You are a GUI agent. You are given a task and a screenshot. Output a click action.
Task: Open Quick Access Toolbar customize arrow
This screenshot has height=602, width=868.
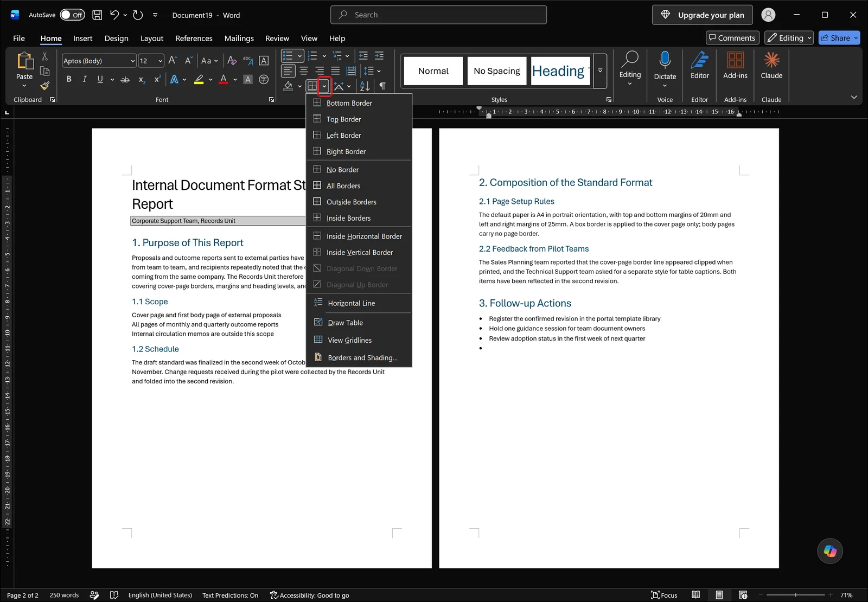(155, 15)
